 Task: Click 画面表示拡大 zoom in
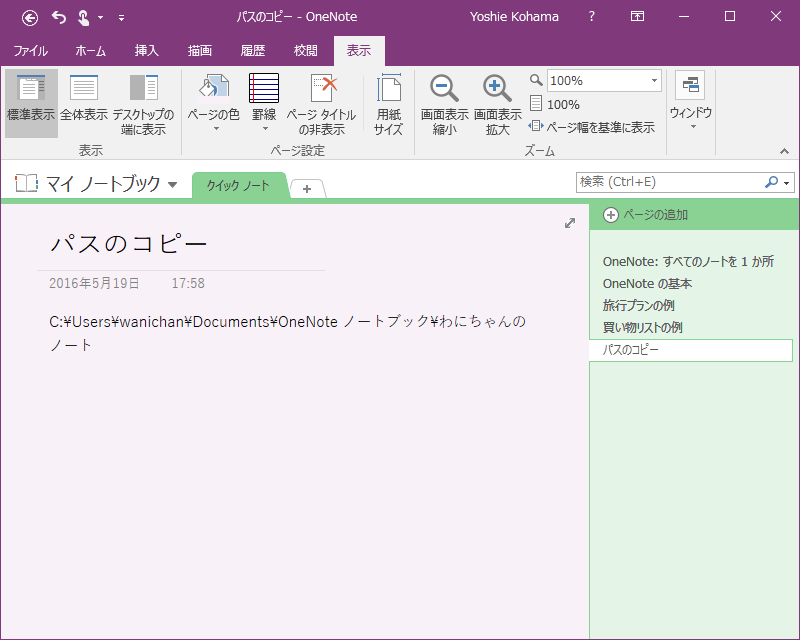tap(497, 104)
